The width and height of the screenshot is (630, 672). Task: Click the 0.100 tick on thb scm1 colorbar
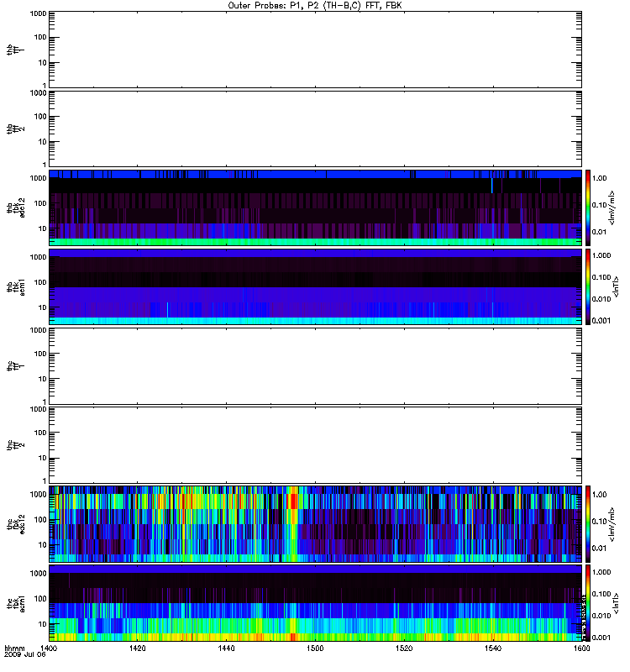pyautogui.click(x=601, y=277)
